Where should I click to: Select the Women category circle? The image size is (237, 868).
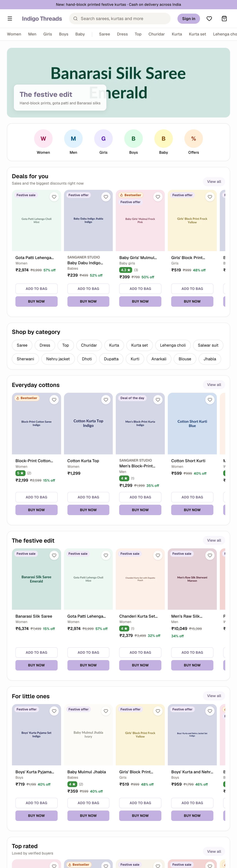click(x=43, y=138)
